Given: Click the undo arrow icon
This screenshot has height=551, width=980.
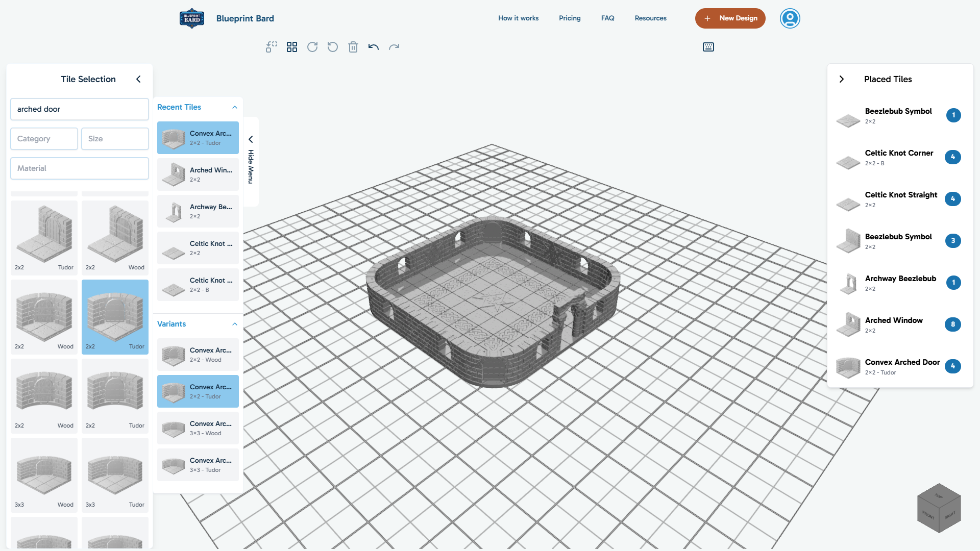Looking at the screenshot, I should coord(374,47).
